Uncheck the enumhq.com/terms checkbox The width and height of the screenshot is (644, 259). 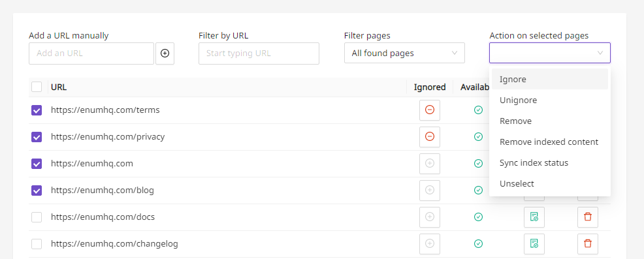37,110
